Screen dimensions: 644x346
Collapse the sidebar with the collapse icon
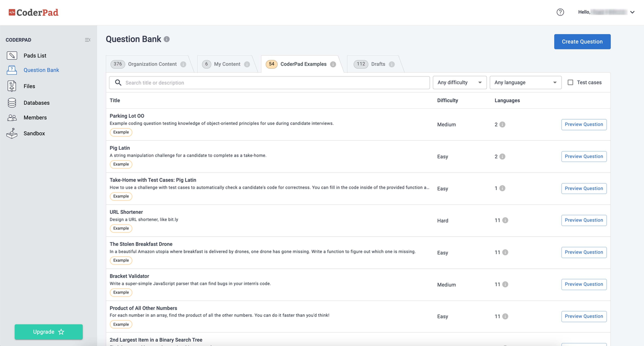88,39
